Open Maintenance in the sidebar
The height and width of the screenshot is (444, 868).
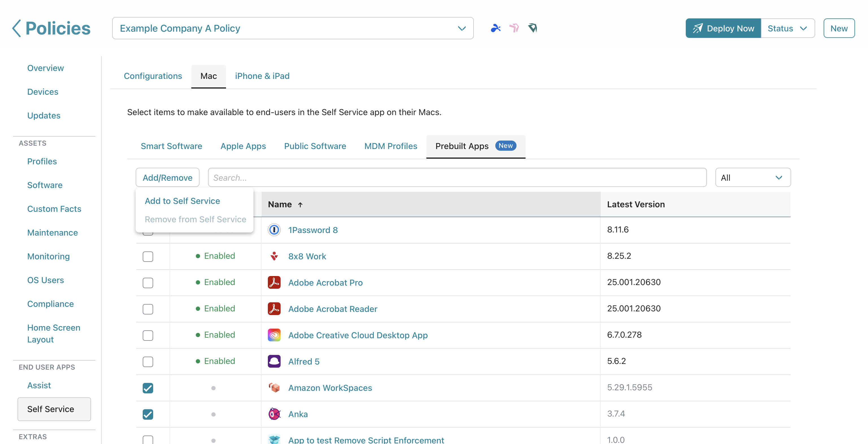(53, 233)
